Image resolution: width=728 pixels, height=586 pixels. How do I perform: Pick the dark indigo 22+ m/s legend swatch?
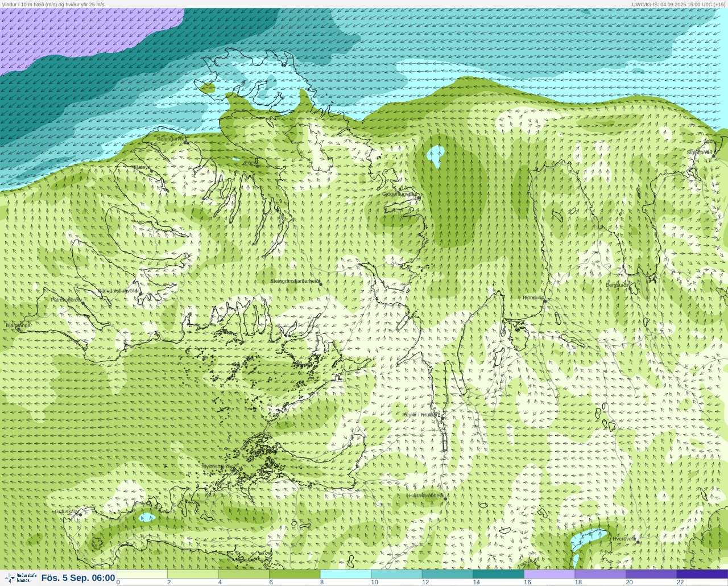[x=702, y=574]
